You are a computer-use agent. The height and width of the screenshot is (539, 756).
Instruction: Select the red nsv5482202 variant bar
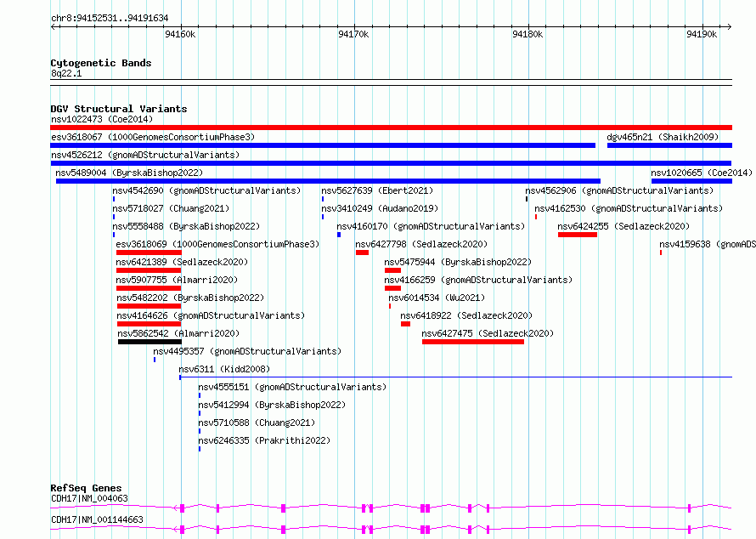tap(149, 306)
